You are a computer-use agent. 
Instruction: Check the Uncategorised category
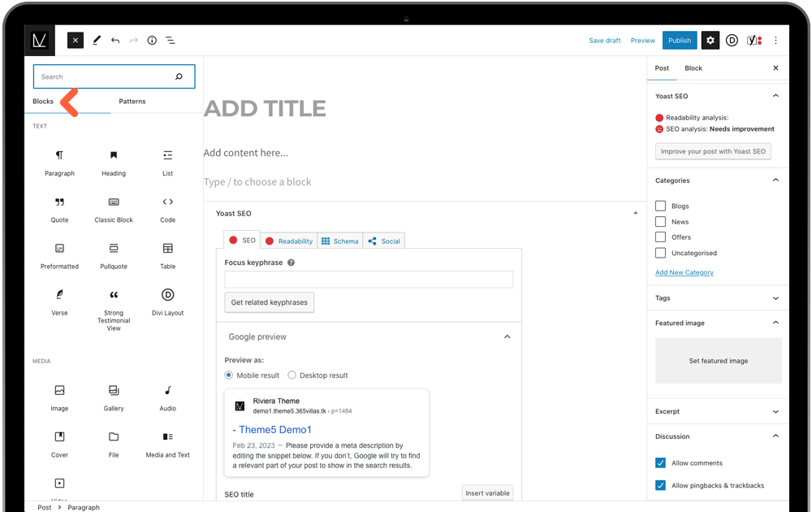[660, 253]
